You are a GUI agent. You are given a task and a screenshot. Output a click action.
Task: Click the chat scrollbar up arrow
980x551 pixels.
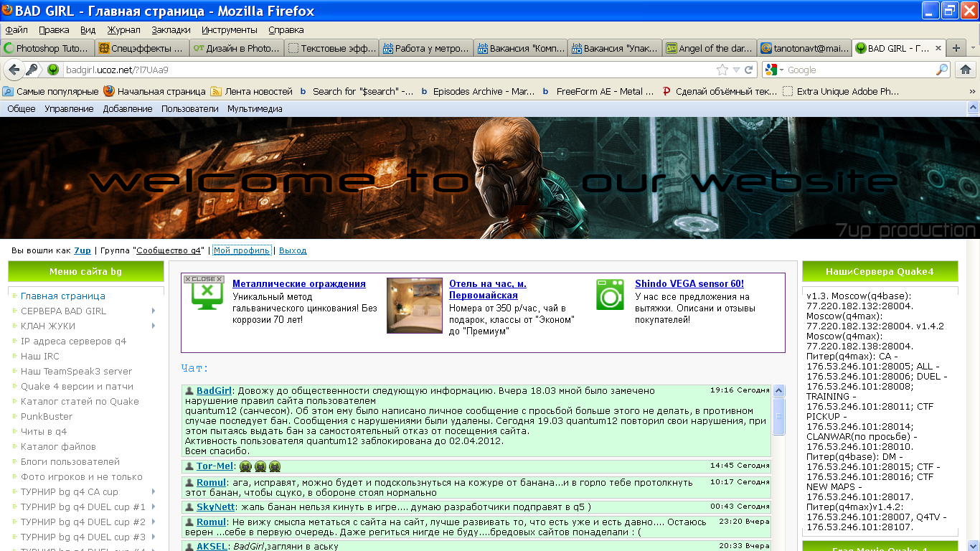(x=778, y=391)
